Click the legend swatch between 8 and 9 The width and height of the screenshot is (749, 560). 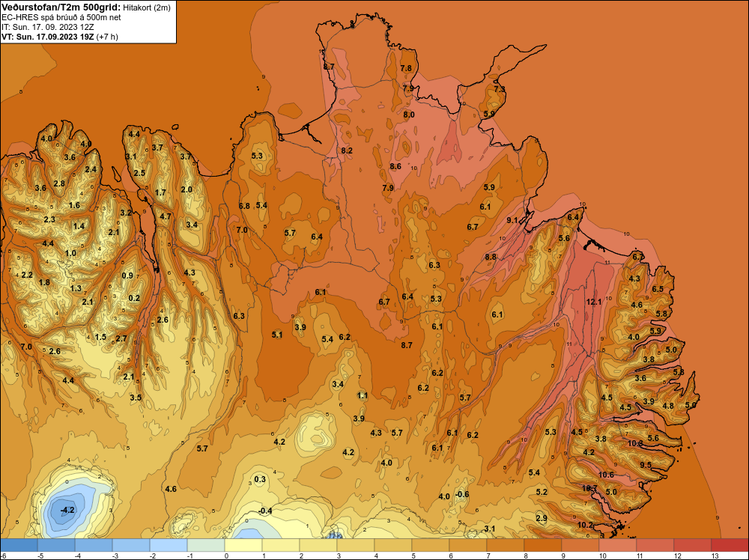point(542,545)
